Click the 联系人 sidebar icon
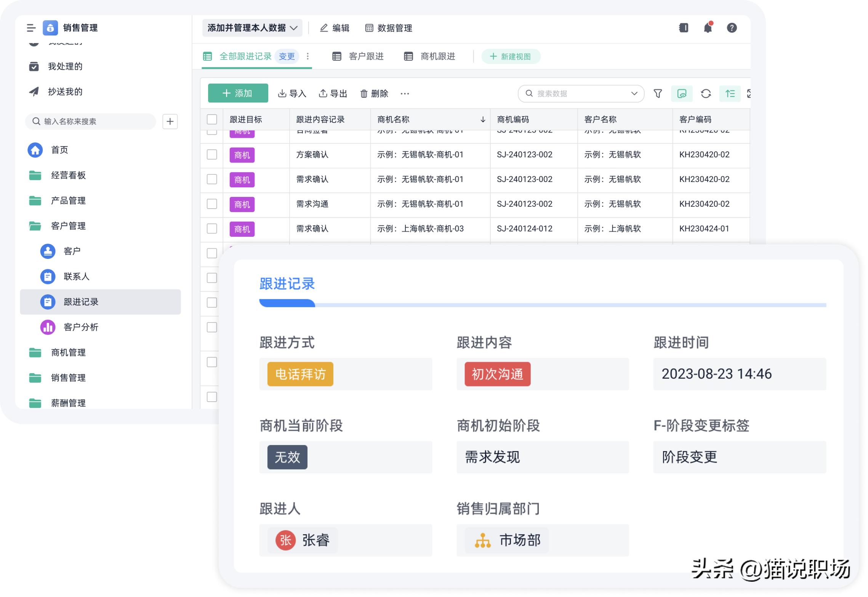The image size is (868, 597). point(48,276)
